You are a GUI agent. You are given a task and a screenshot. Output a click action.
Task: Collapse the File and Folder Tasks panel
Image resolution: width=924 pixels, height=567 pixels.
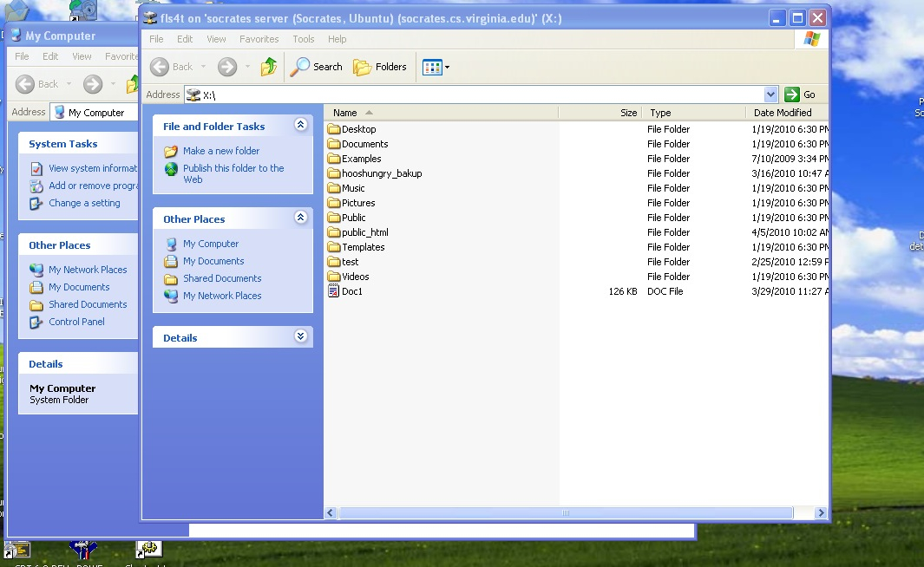pyautogui.click(x=300, y=126)
